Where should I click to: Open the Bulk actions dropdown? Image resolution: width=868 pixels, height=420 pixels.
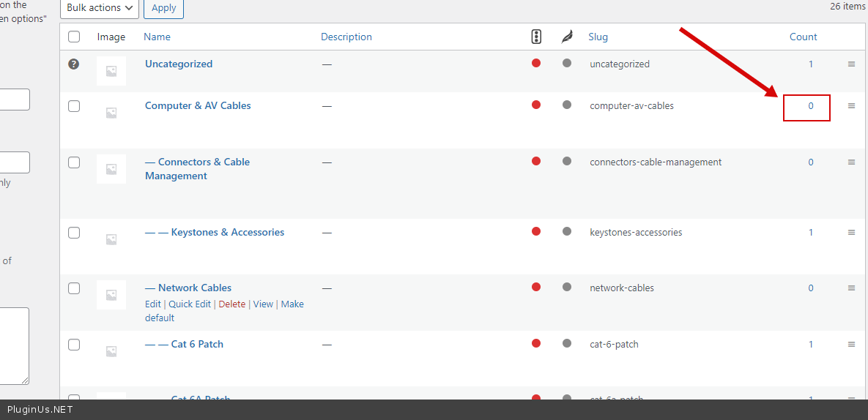coord(100,8)
